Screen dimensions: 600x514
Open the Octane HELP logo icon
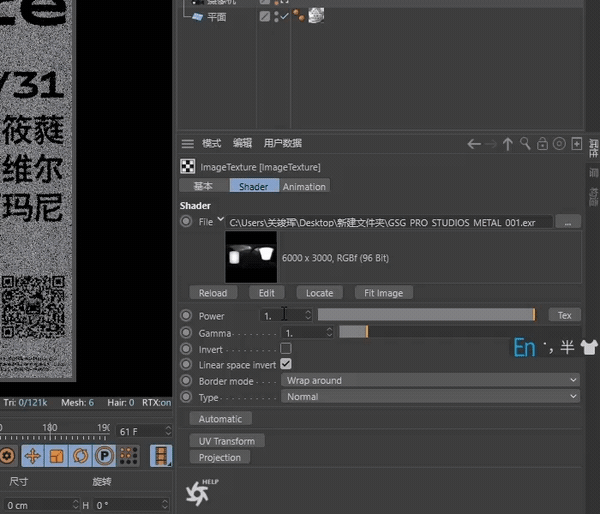point(201,492)
